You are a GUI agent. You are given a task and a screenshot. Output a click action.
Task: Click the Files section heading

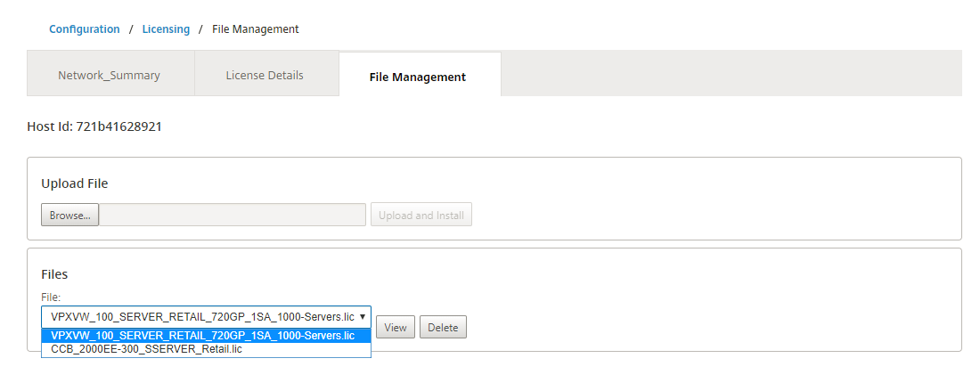pos(54,274)
